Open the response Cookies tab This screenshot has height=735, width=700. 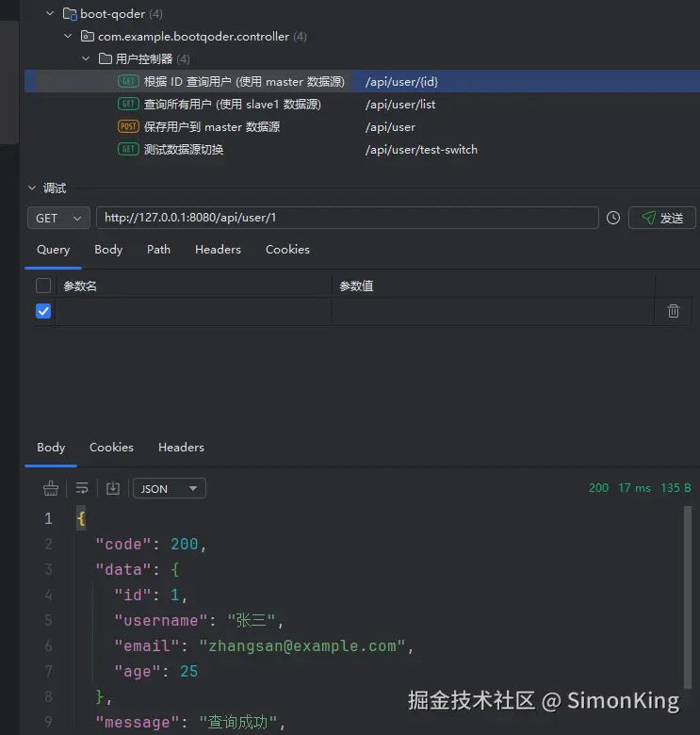click(x=111, y=448)
